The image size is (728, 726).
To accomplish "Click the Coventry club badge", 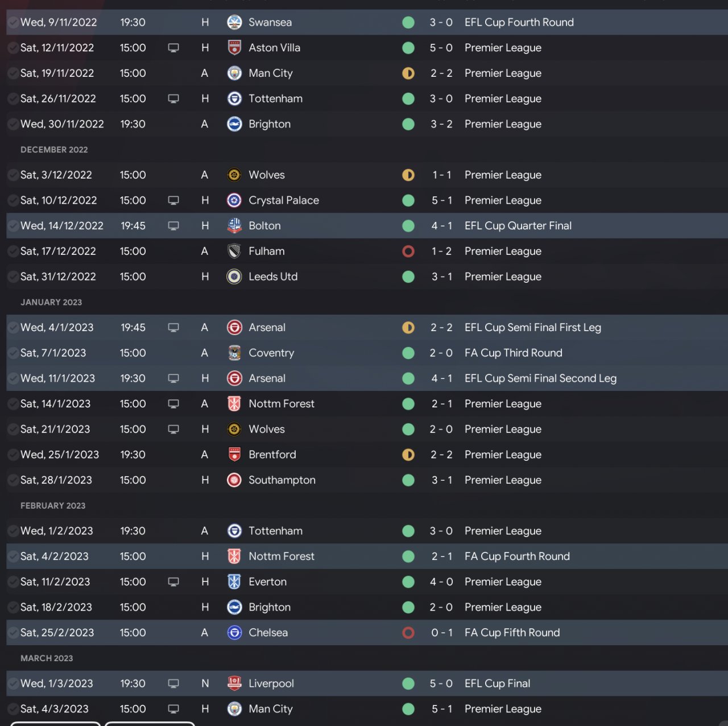I will click(234, 353).
